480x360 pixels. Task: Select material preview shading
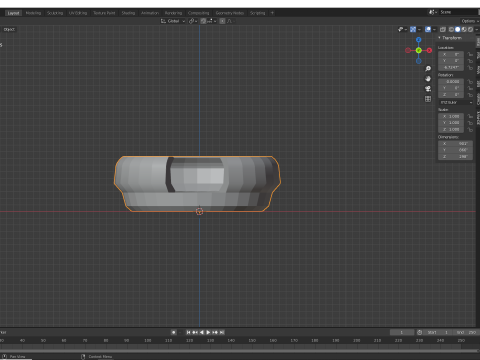464,29
